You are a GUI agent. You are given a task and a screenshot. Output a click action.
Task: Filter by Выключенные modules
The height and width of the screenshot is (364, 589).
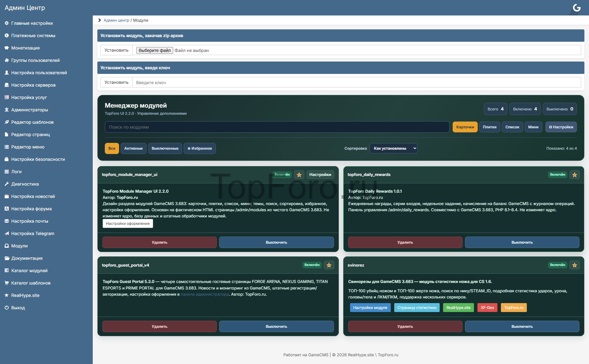pyautogui.click(x=165, y=148)
